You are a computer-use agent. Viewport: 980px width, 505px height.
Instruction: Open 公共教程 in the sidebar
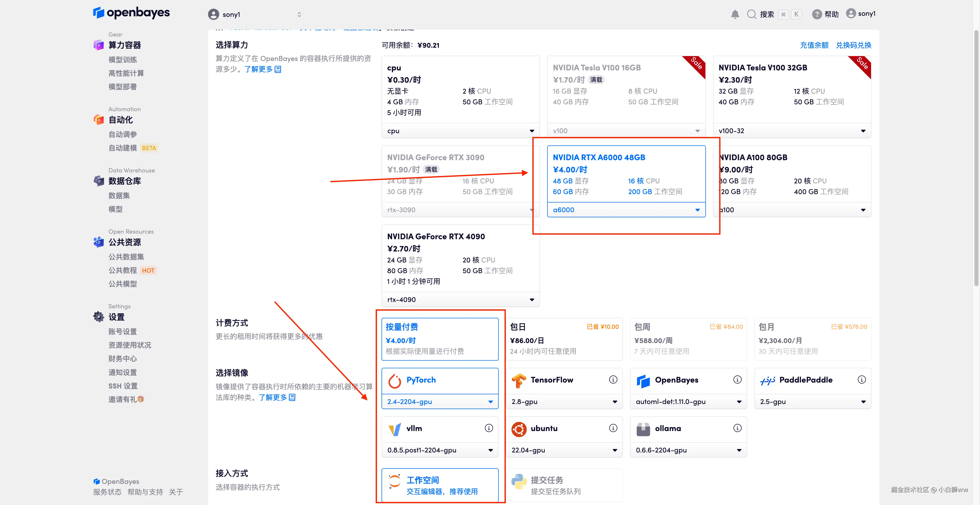point(122,270)
